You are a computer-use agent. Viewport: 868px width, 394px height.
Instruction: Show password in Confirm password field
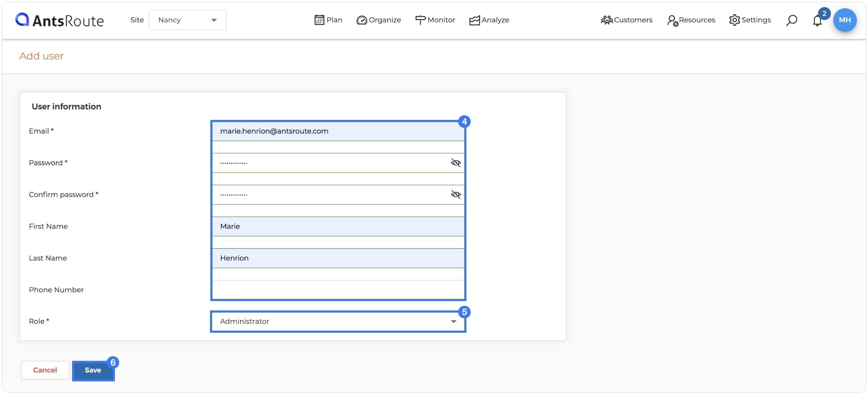(456, 194)
